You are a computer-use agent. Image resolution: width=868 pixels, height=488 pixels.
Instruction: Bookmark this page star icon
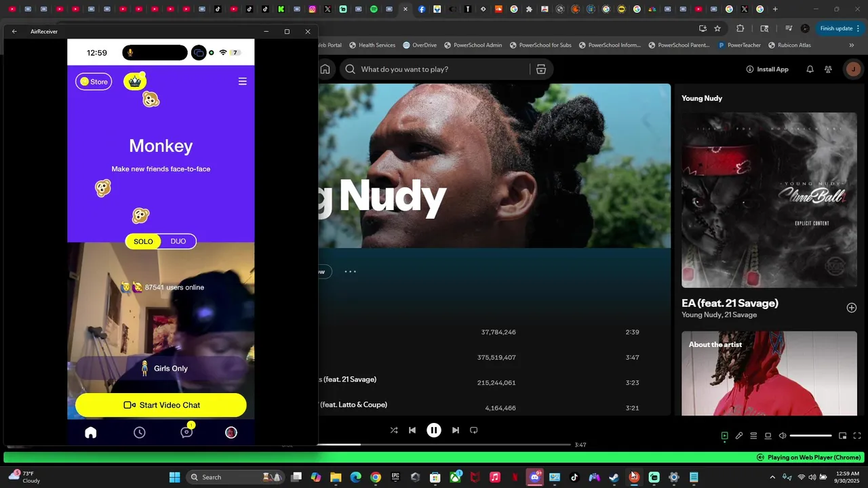pos(717,28)
